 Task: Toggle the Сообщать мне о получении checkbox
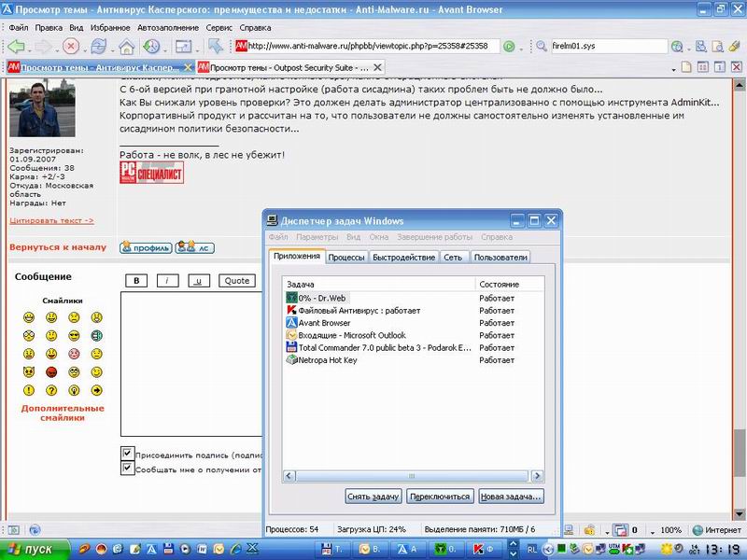click(127, 469)
